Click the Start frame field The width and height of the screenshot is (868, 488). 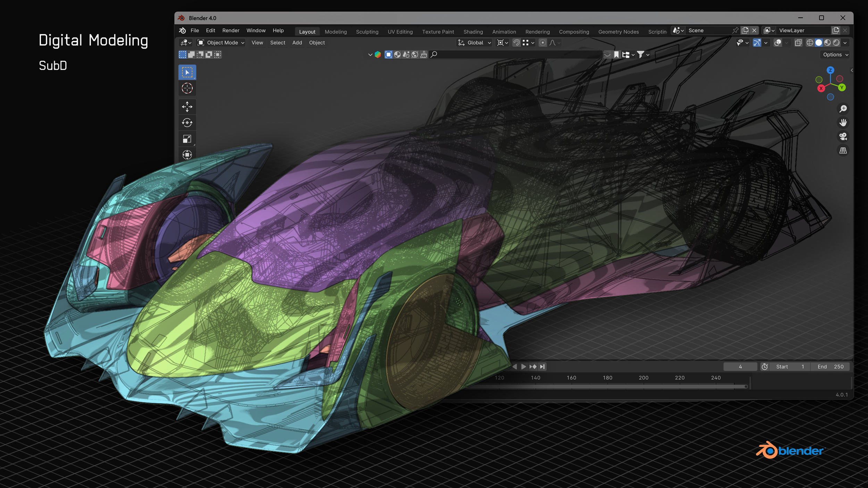790,367
